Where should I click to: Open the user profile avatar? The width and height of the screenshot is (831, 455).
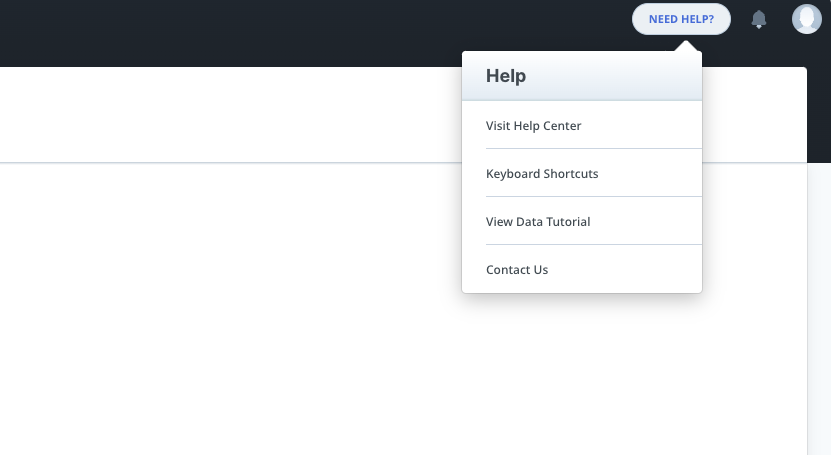(x=806, y=19)
